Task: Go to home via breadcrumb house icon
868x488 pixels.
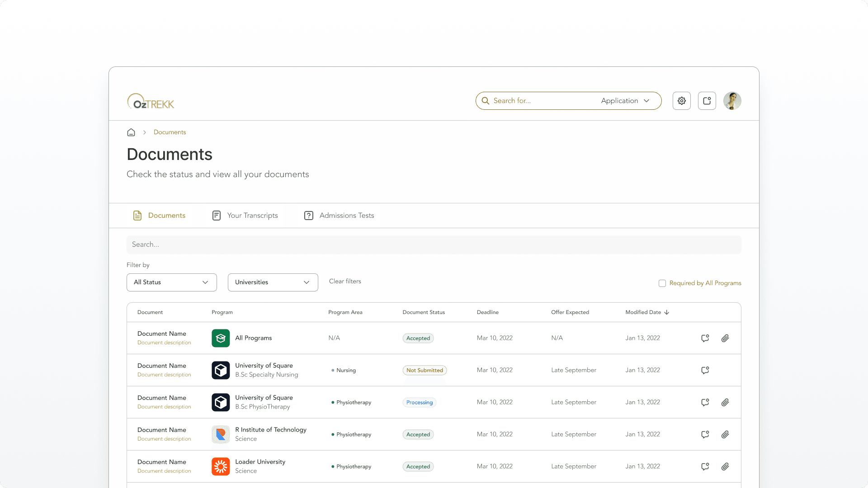Action: pyautogui.click(x=131, y=132)
